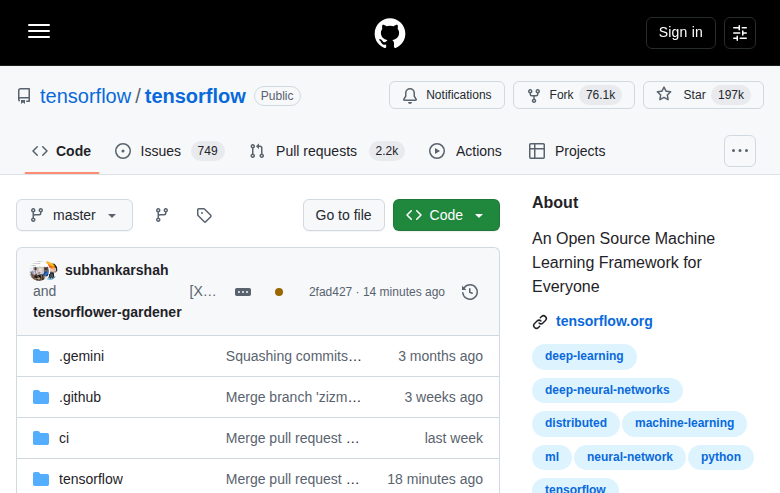The image size is (780, 493).
Task: Click the Sign in button
Action: click(681, 33)
